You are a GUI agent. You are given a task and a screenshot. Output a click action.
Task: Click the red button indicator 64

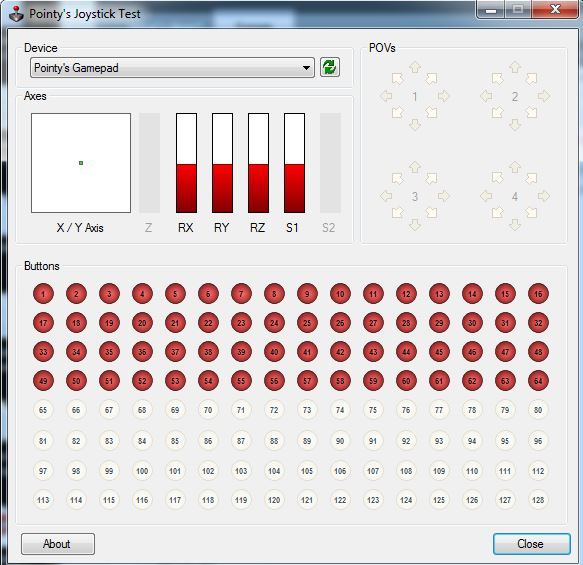(x=538, y=381)
